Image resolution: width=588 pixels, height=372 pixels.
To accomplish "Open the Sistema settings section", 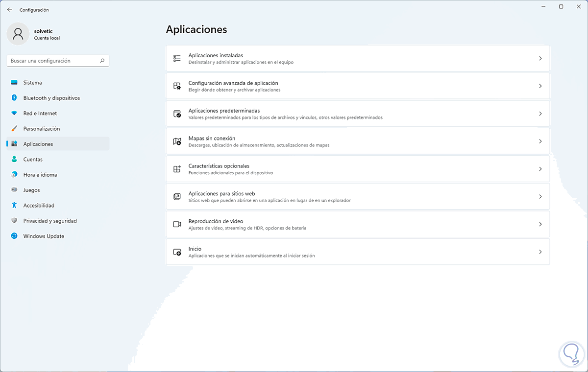I will [33, 83].
